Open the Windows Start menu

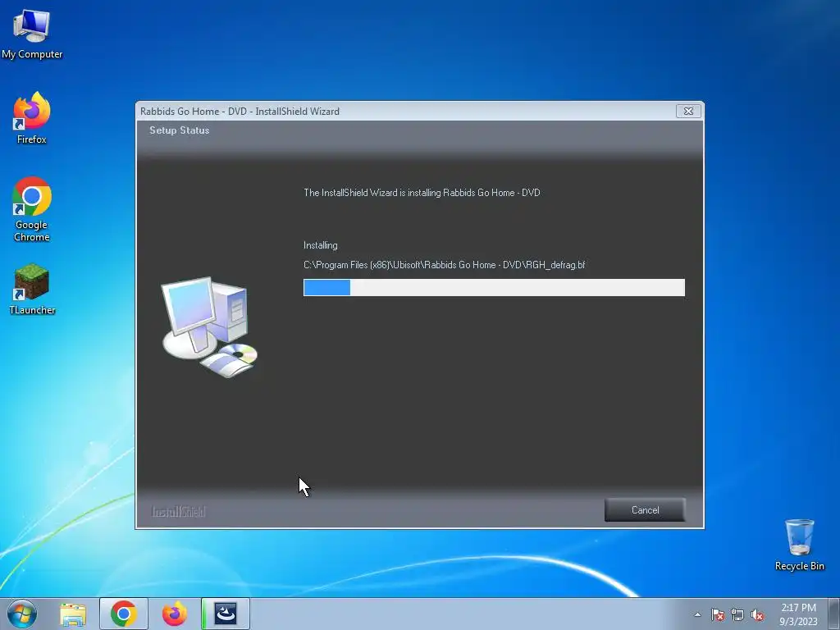(22, 614)
